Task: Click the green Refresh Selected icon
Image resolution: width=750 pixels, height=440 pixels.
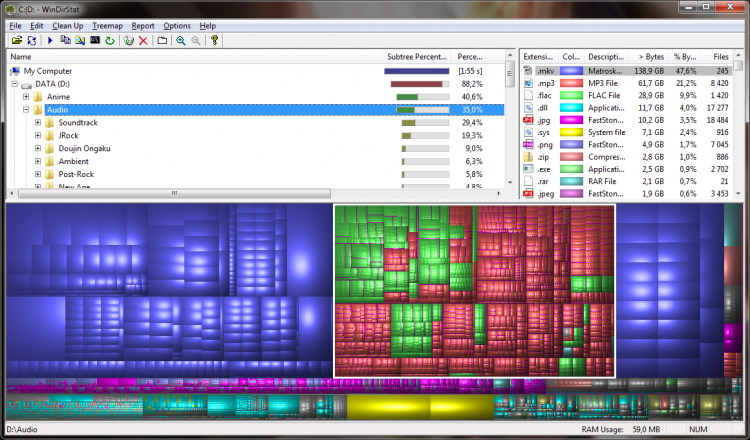Action: [x=110, y=41]
